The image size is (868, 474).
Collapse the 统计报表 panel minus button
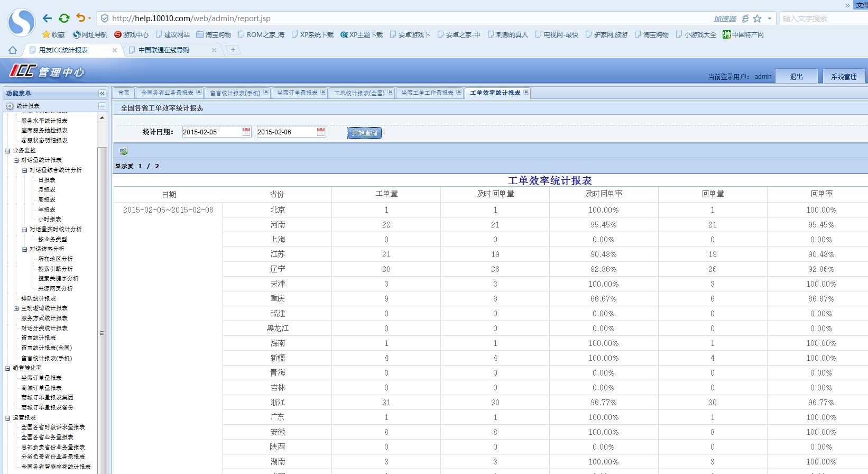[102, 106]
